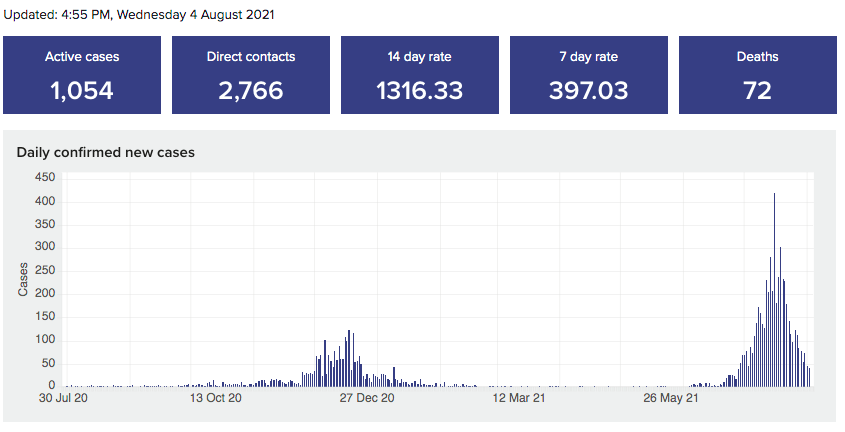Click the 14 day rate card
This screenshot has width=845, height=432.
point(420,75)
